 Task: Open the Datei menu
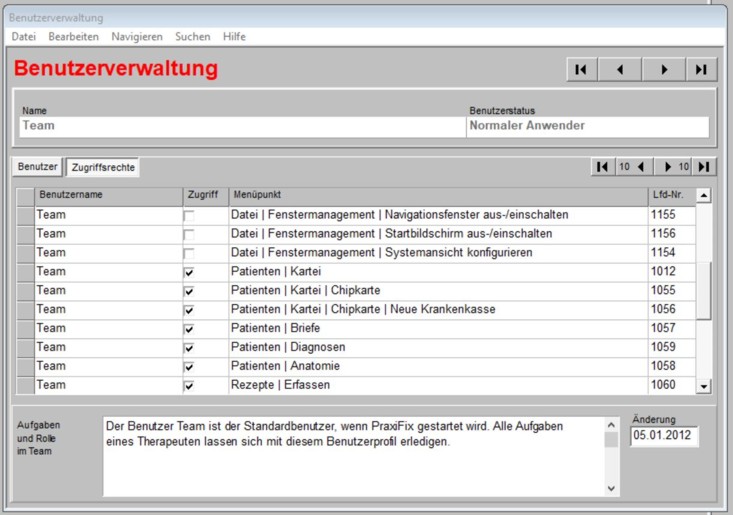tap(23, 36)
